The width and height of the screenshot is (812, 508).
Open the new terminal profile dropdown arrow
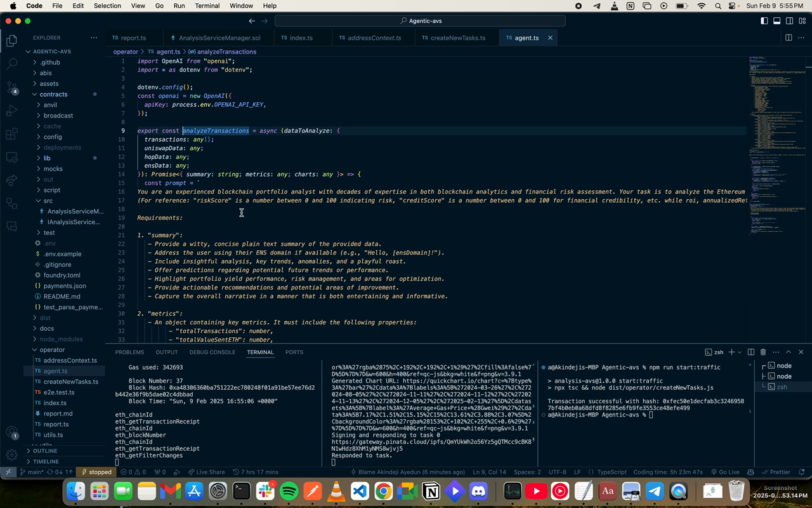(740, 352)
